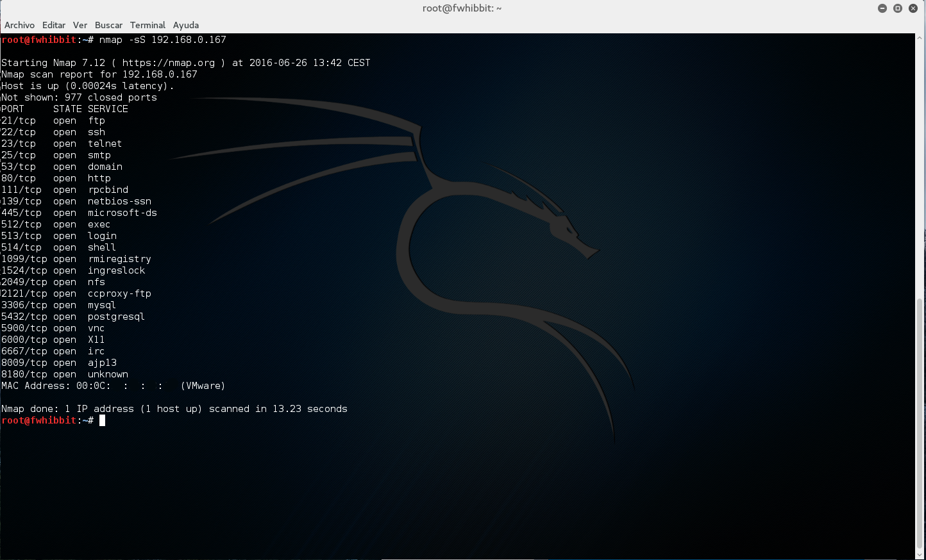Click the 111/tcp rpcbind port line
926x560 pixels.
[x=65, y=190]
